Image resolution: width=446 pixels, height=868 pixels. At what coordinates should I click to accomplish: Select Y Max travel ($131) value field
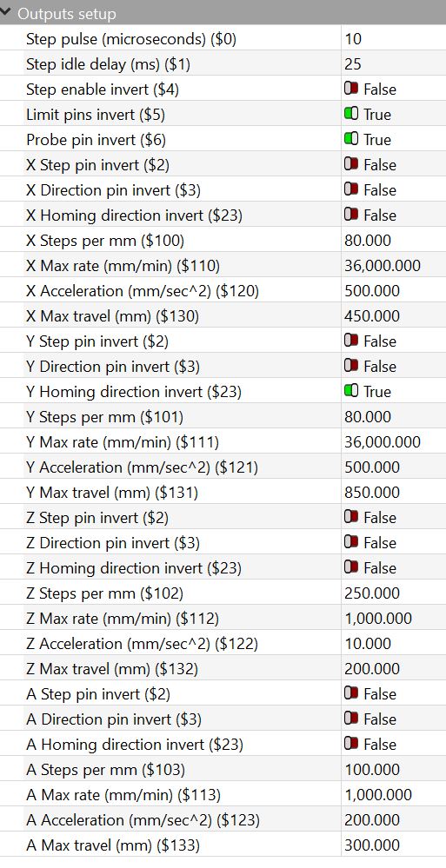pos(393,492)
